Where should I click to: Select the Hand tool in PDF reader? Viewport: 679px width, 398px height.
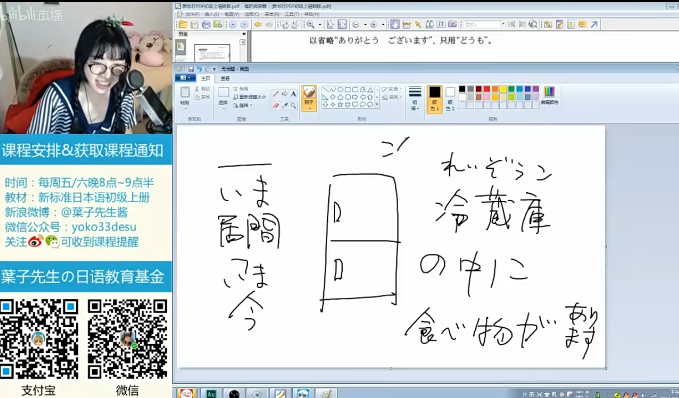(394, 25)
